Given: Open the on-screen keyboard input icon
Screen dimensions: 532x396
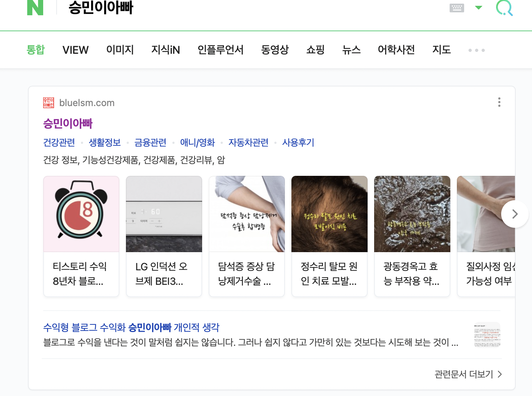Looking at the screenshot, I should (x=456, y=8).
